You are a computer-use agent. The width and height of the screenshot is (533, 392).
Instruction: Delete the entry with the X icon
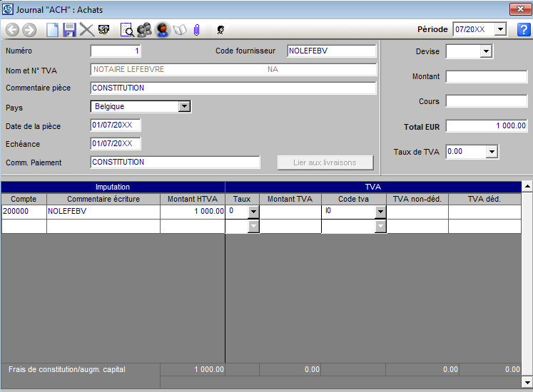click(x=86, y=30)
